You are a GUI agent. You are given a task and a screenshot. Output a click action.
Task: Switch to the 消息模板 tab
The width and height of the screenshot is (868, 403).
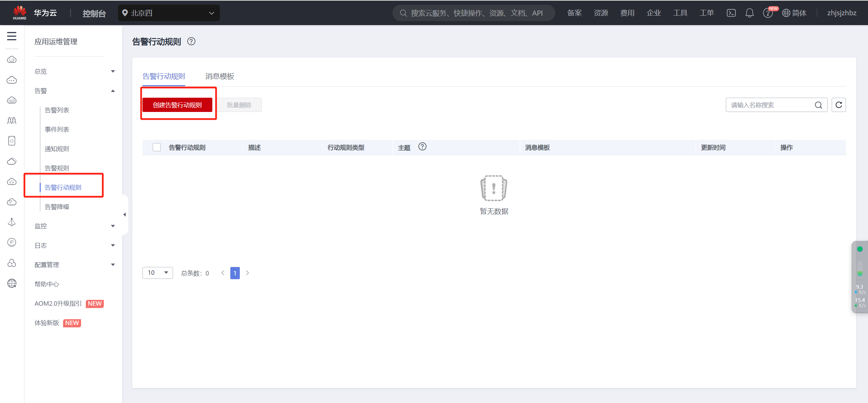tap(219, 76)
